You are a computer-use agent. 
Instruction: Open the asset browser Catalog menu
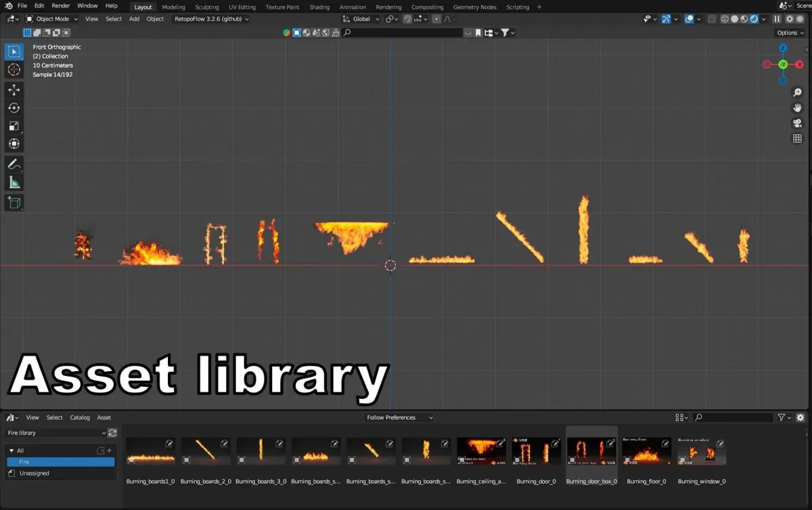(80, 418)
